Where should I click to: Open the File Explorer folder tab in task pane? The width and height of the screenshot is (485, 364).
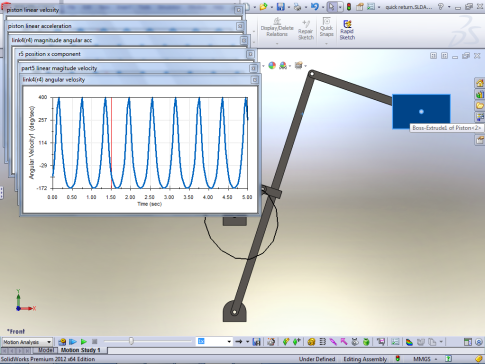click(x=480, y=106)
